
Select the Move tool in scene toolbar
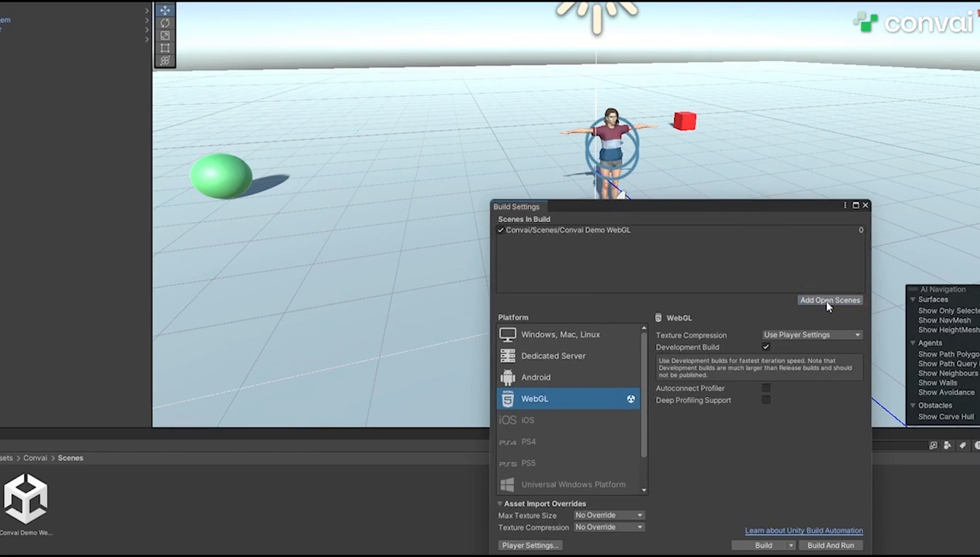(165, 11)
